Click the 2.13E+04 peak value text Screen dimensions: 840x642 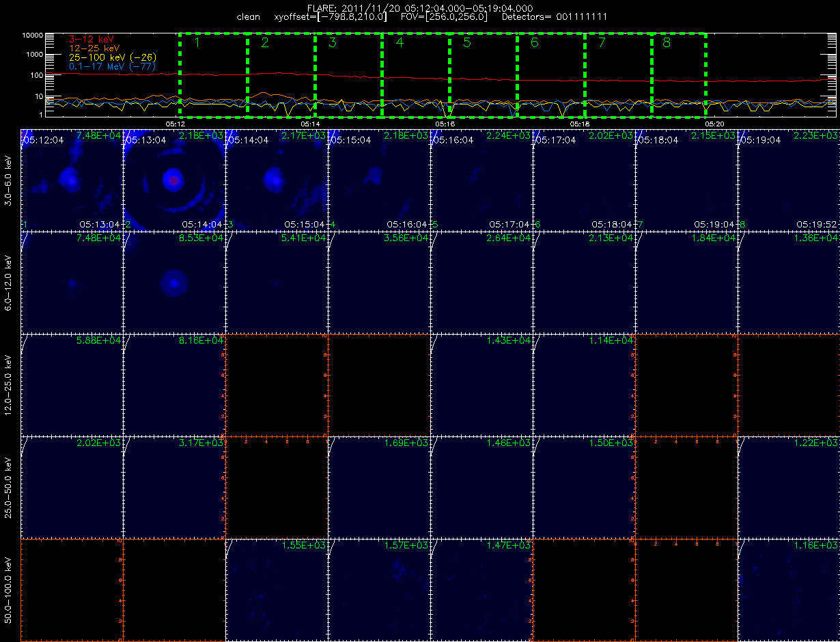(x=611, y=238)
